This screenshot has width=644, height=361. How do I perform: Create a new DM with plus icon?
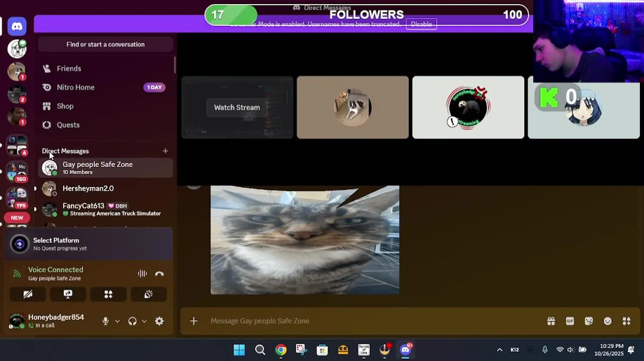tap(166, 151)
